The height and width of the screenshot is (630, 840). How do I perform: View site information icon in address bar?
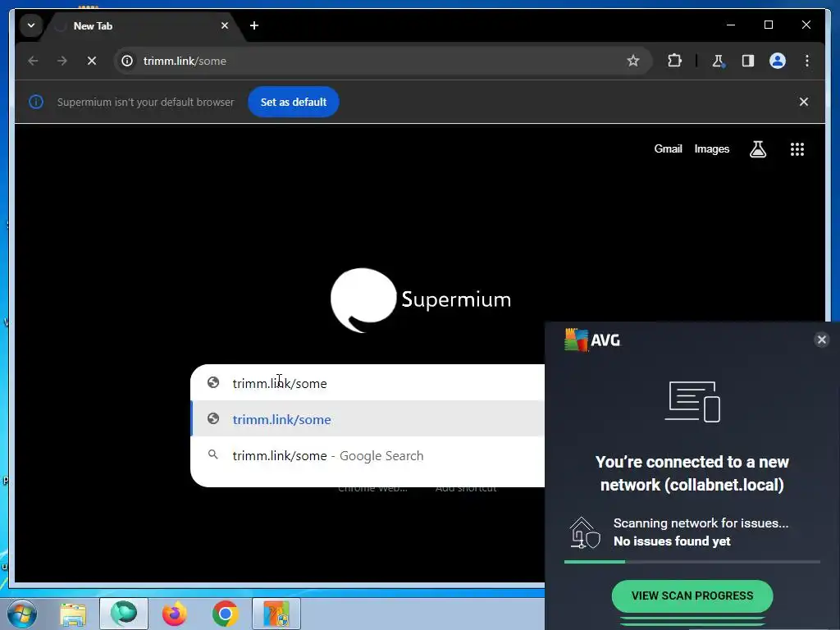tap(127, 61)
